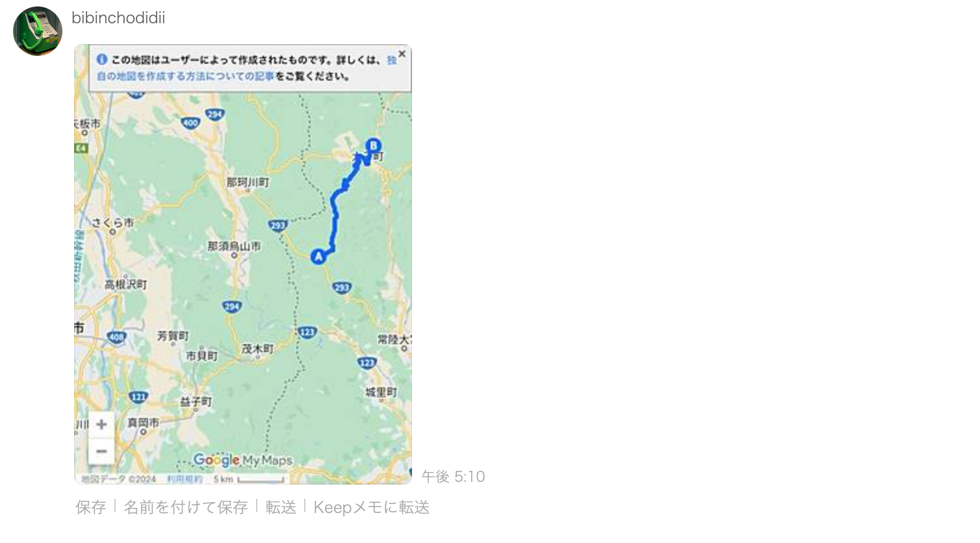Zoom in with the map plus button
The image size is (980, 543).
[x=101, y=424]
